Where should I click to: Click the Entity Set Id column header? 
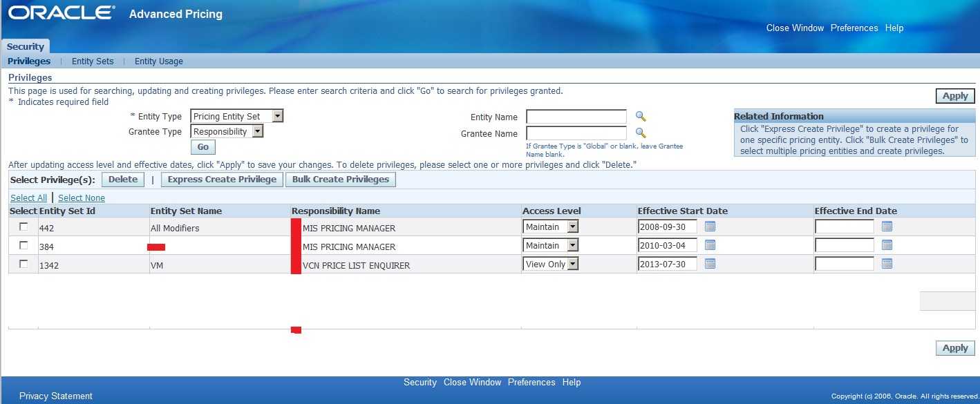coord(67,211)
